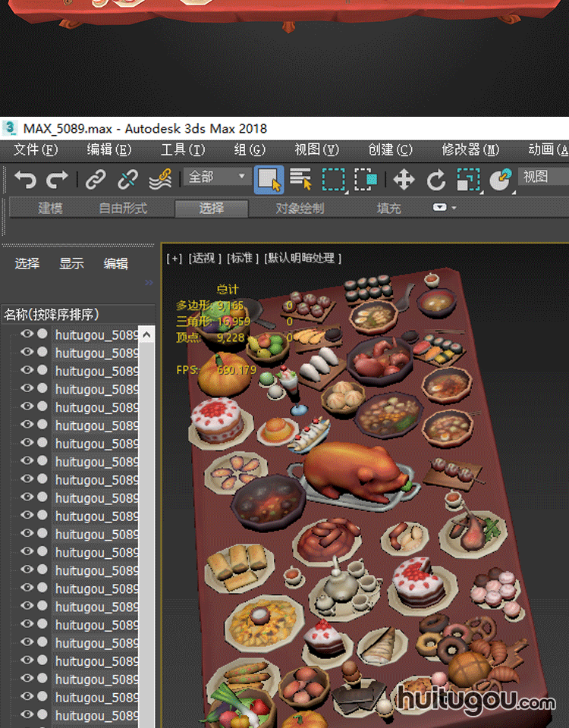Choose the Select and Move tool
The width and height of the screenshot is (569, 728).
pyautogui.click(x=404, y=180)
